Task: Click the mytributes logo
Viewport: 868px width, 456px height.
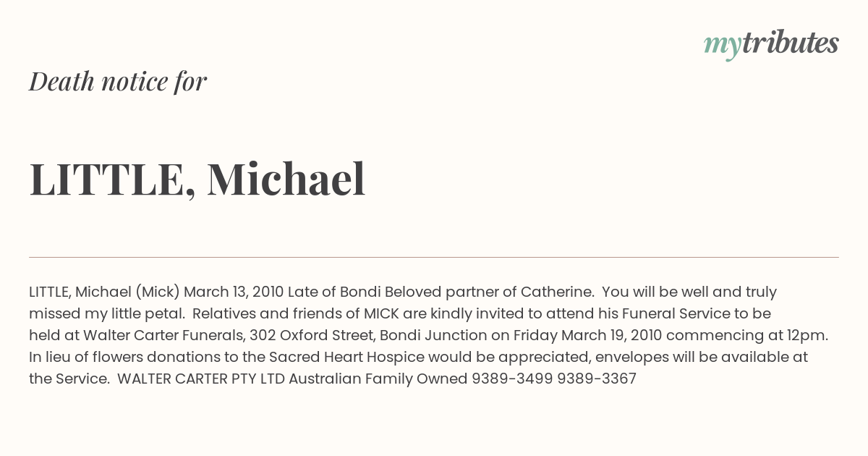Action: click(771, 44)
